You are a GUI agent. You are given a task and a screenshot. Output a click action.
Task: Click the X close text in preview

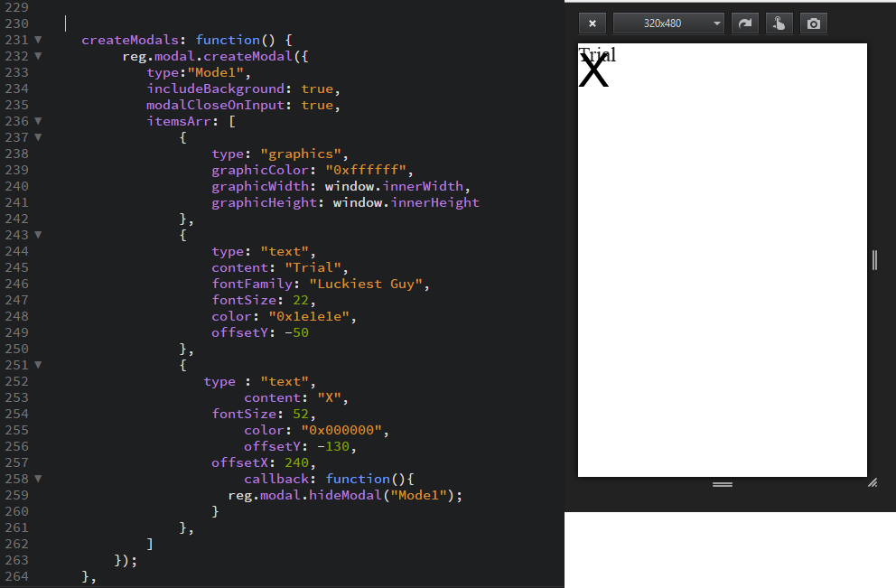click(x=593, y=72)
